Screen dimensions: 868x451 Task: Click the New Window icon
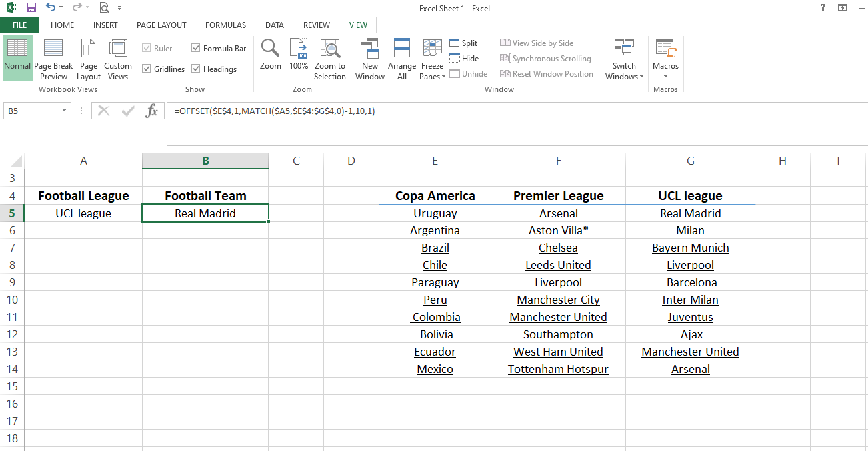[x=369, y=59]
